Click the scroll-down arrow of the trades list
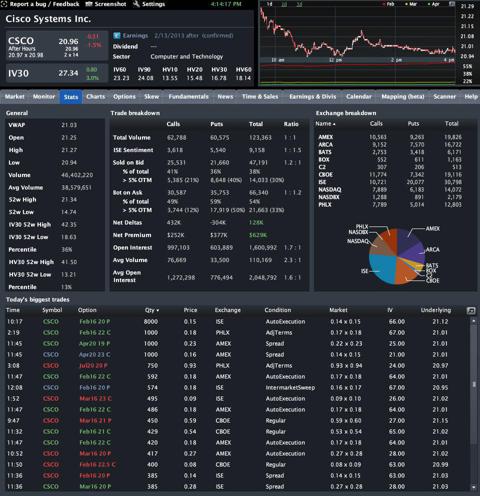Screen dimensions: 480x496 pos(474,488)
